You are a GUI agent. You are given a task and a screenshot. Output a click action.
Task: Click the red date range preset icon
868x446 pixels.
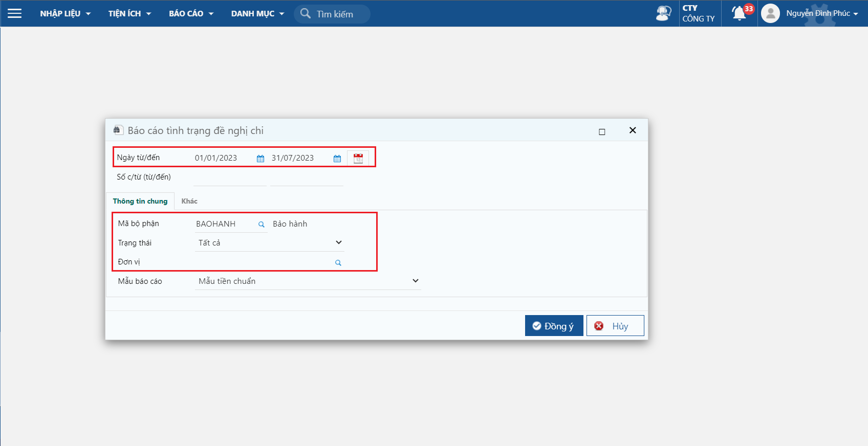pyautogui.click(x=358, y=158)
